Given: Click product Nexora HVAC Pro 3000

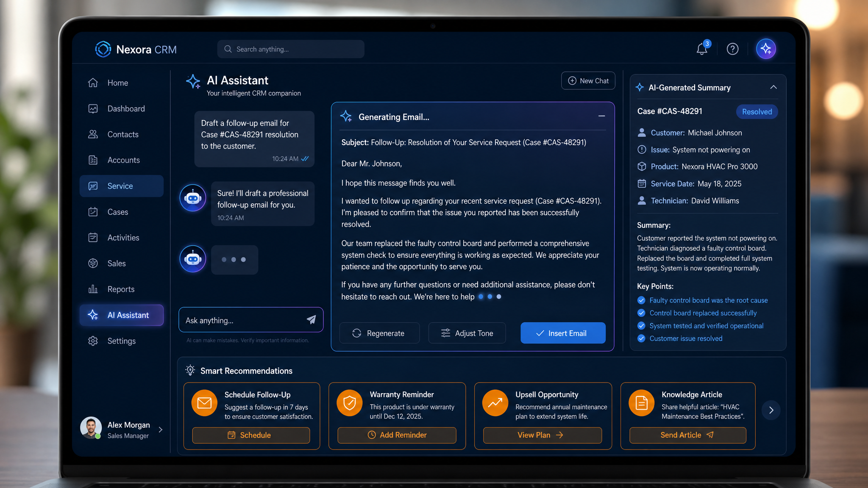Looking at the screenshot, I should click(720, 166).
